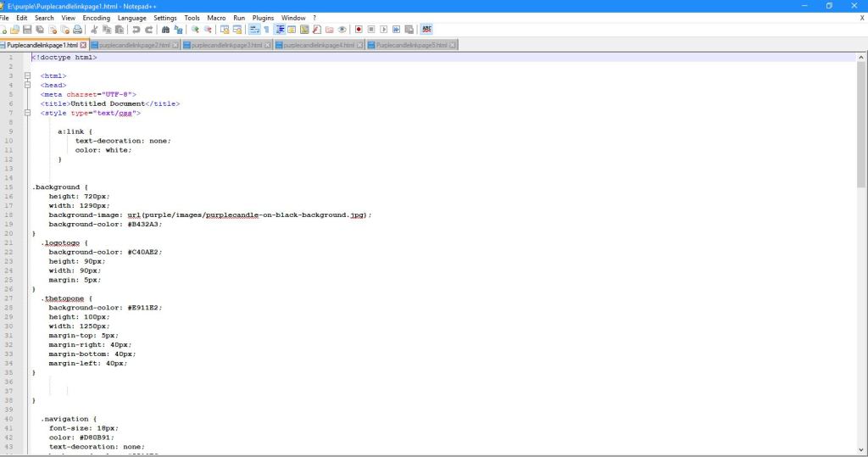This screenshot has width=868, height=457.
Task: Open the Encoding menu
Action: (x=96, y=18)
